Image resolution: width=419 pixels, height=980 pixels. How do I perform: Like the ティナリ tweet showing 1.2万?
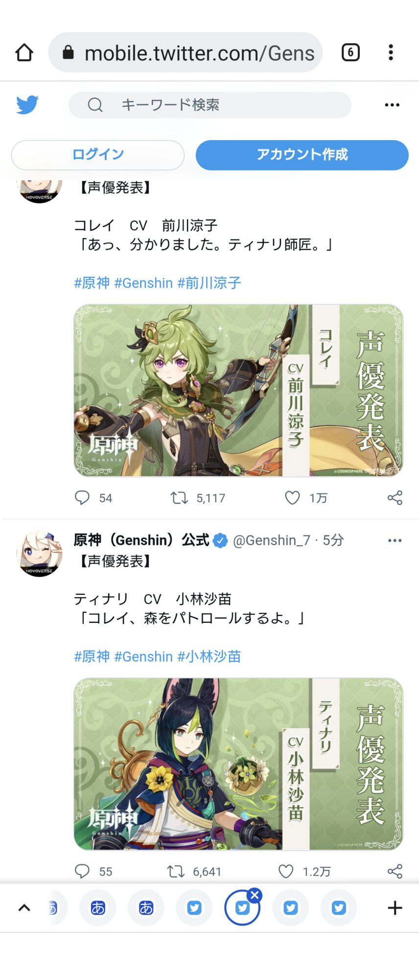286,871
